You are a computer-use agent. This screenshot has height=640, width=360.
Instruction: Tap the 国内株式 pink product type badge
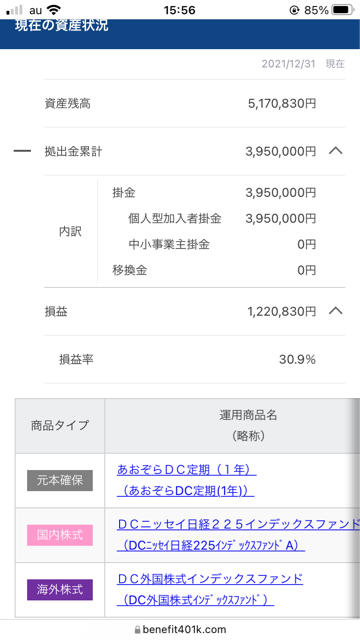click(60, 535)
